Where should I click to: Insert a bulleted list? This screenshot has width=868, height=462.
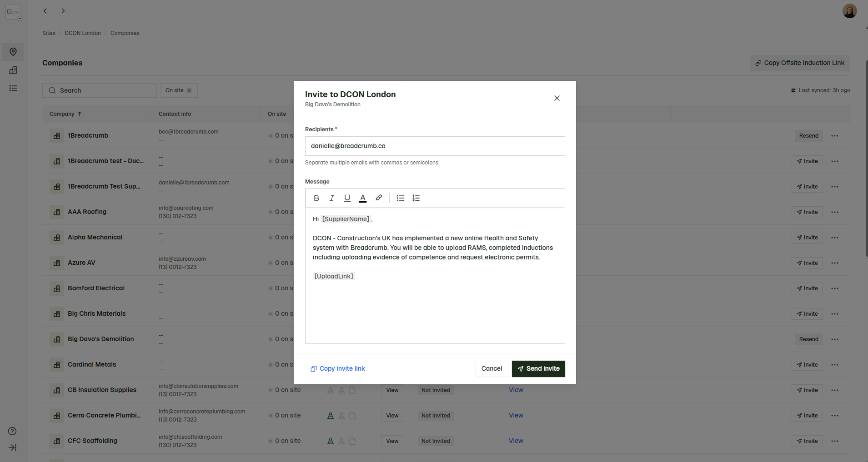(401, 198)
